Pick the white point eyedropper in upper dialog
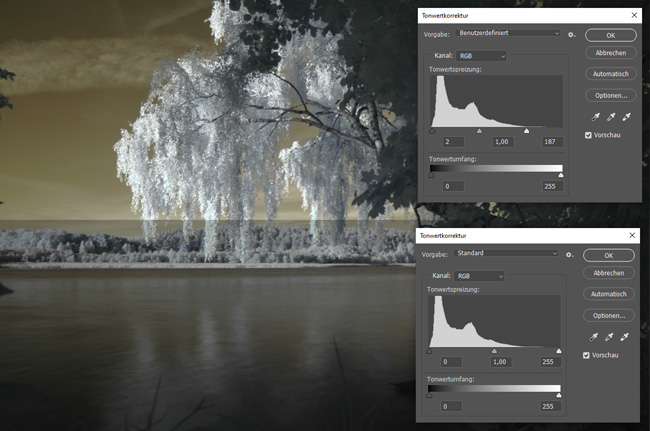The height and width of the screenshot is (431, 650). tap(625, 118)
